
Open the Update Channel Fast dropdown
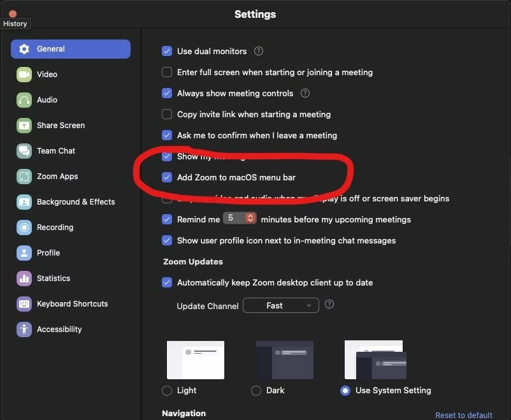click(281, 305)
